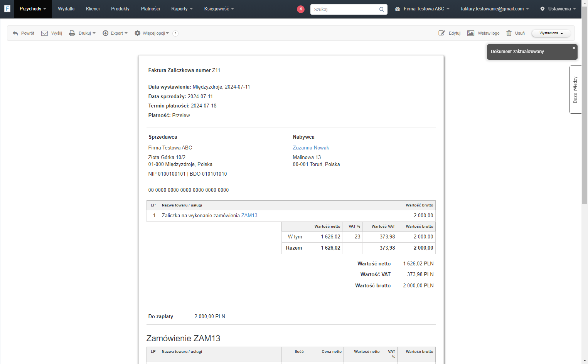The image size is (588, 364).
Task: Click the Wyślij envelope icon
Action: [x=44, y=33]
